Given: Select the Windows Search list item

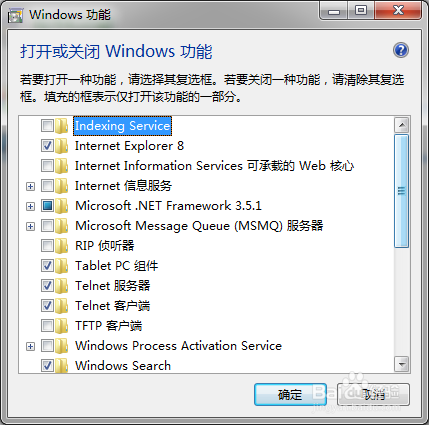Looking at the screenshot, I should (x=123, y=366).
